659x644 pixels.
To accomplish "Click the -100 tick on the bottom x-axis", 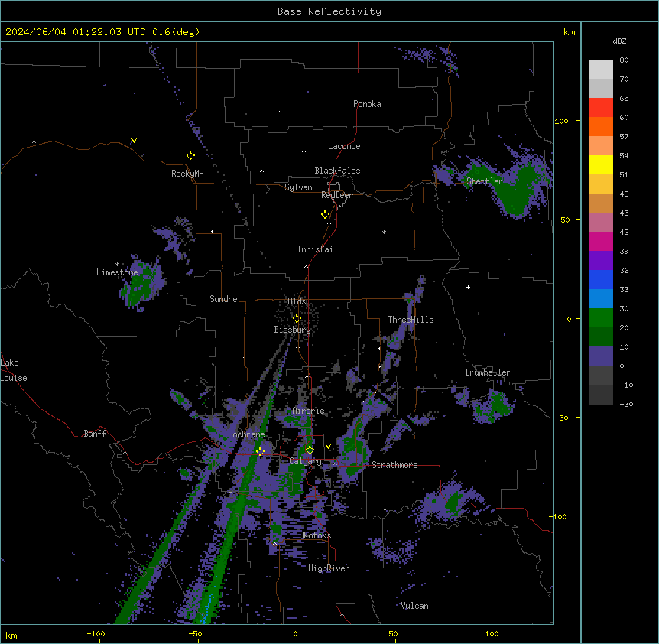I will 96,634.
